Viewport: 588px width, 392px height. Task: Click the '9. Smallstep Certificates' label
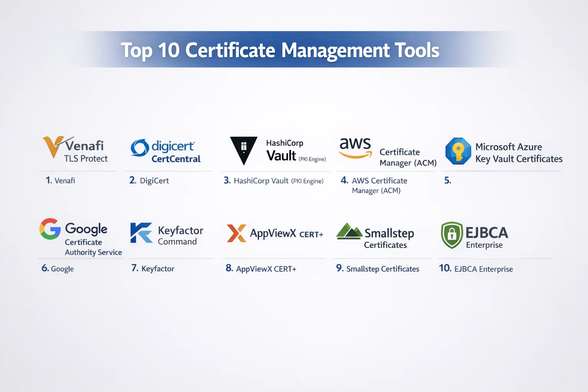tap(378, 269)
